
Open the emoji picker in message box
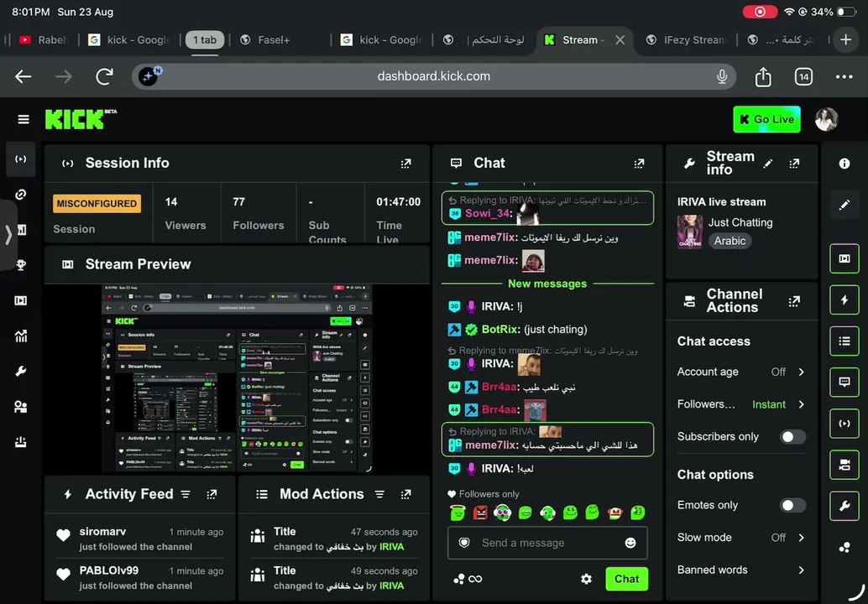coord(630,543)
